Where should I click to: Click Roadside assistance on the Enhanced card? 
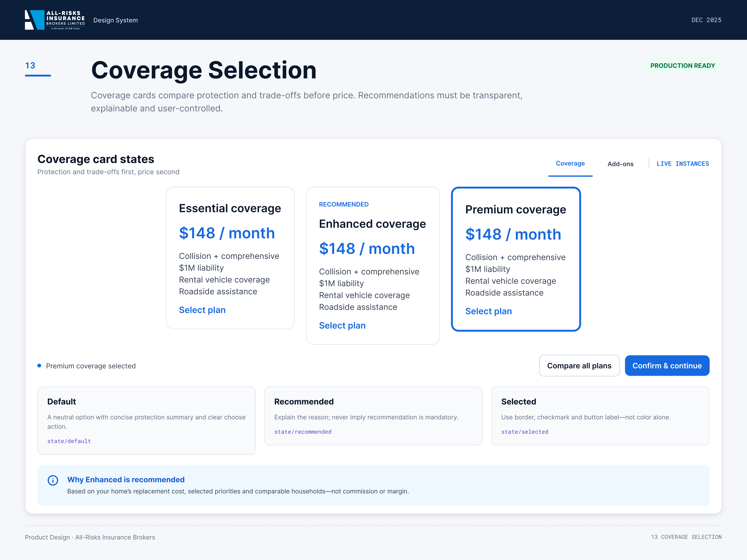[x=358, y=307]
